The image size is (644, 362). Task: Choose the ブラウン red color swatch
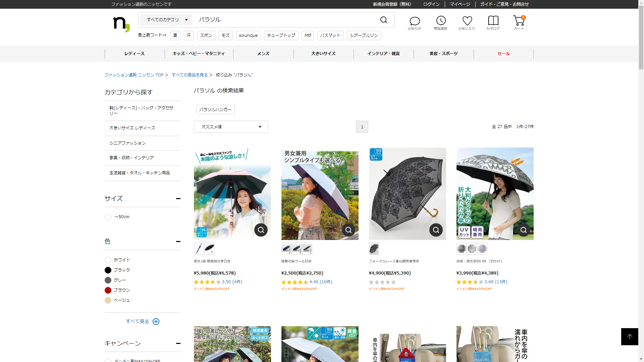[108, 290]
